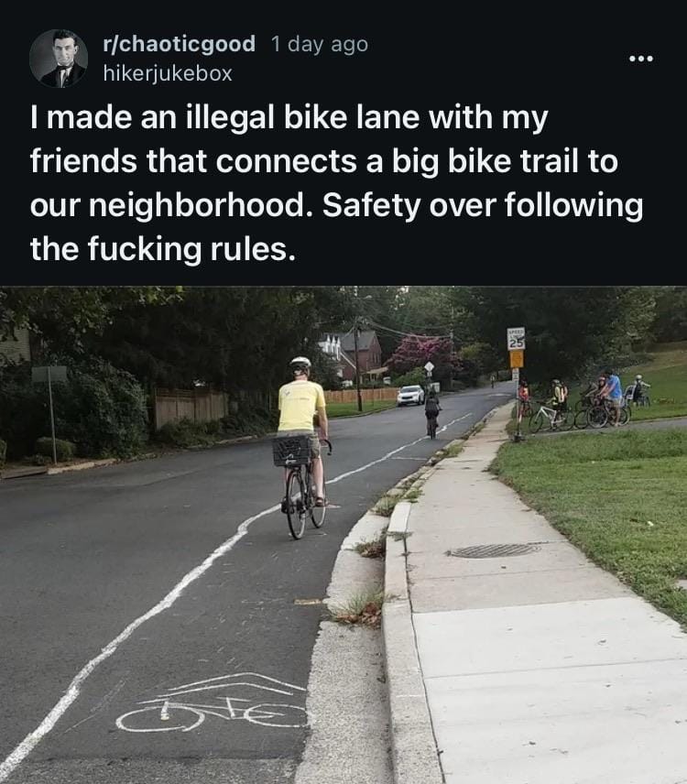Tap the hikerjukebox profile avatar
This screenshot has width=687, height=784.
tap(59, 59)
